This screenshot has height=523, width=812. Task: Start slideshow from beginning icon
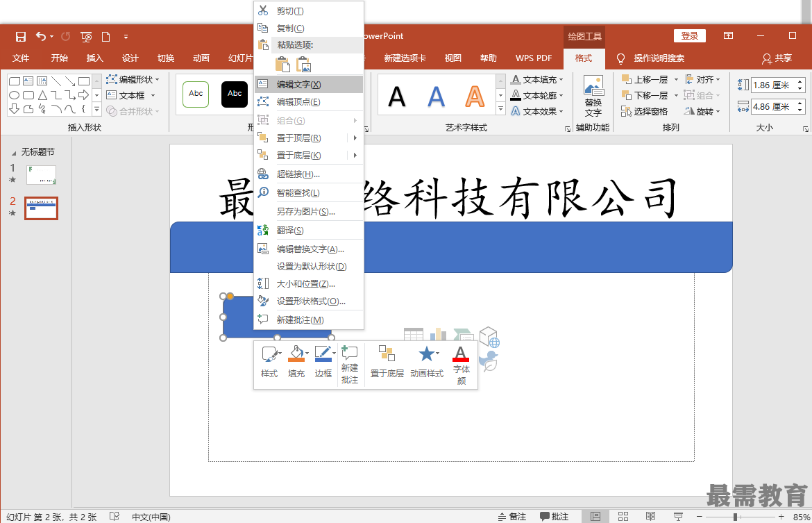(x=87, y=37)
